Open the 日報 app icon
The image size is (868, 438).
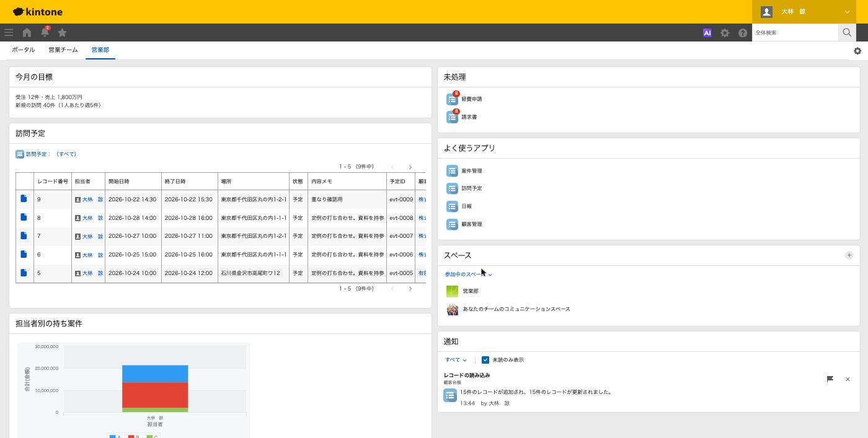[452, 206]
